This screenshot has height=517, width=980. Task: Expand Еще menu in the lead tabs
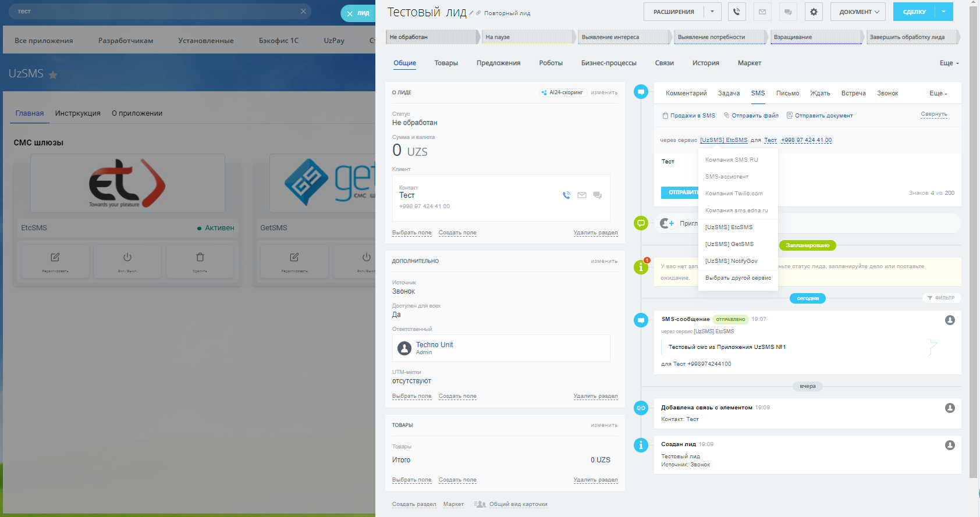coord(949,63)
